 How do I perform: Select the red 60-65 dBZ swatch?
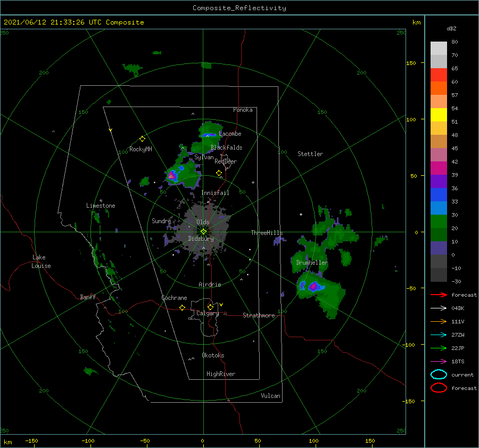pos(439,75)
